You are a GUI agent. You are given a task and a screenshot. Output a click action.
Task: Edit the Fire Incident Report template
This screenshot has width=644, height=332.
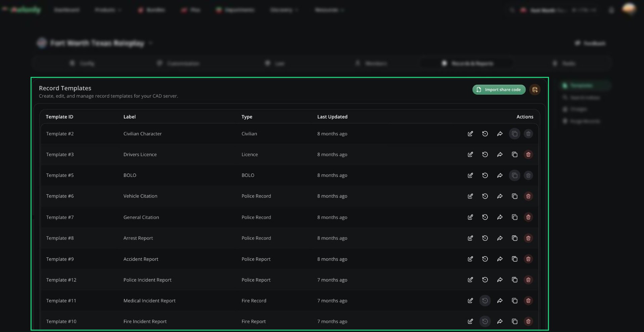(470, 321)
